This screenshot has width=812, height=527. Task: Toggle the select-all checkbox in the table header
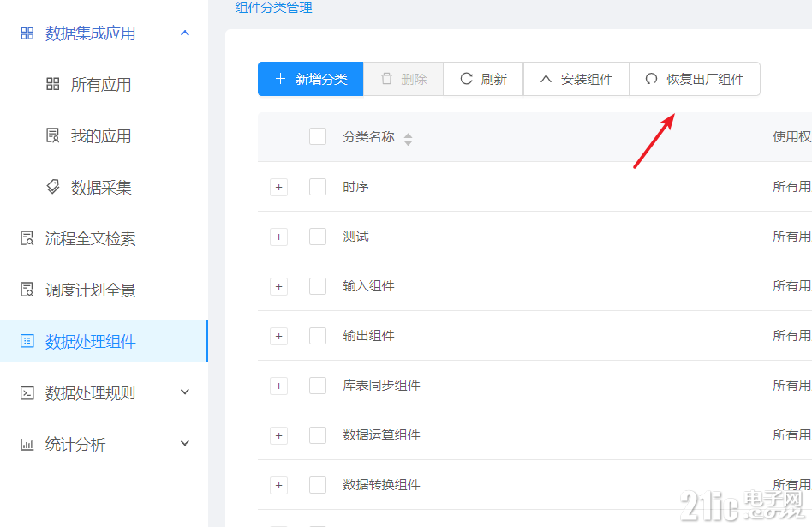tap(318, 137)
